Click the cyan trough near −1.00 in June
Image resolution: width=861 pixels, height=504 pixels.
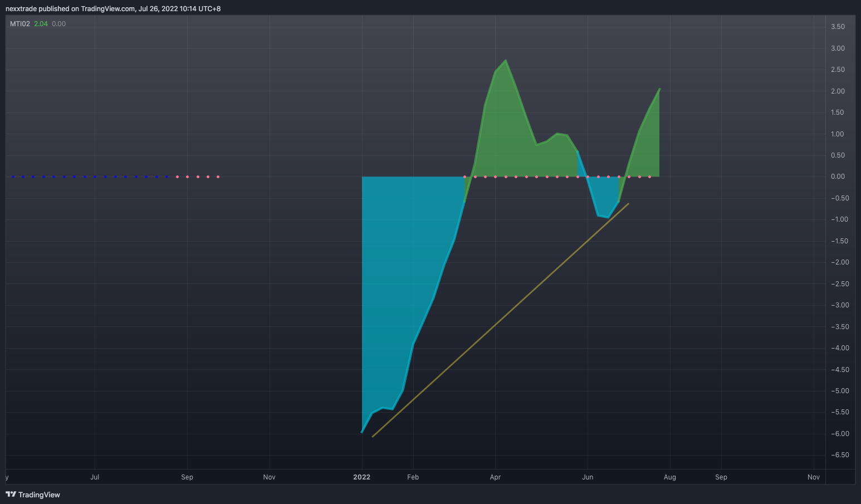608,217
